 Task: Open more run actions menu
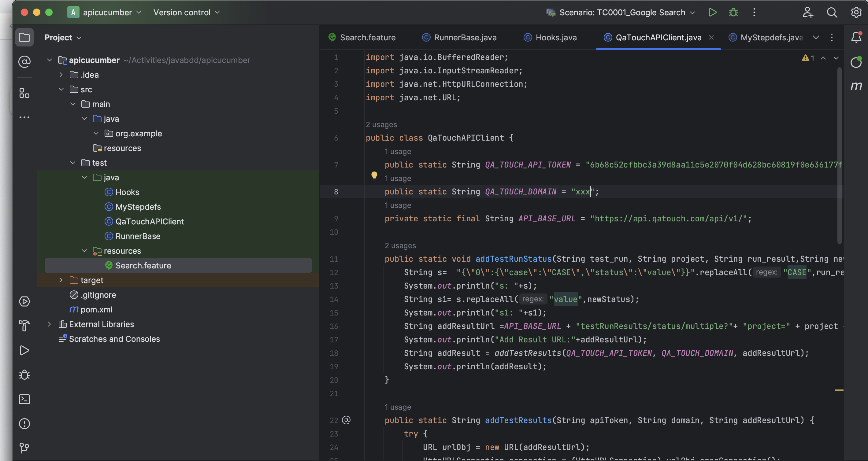(x=754, y=13)
